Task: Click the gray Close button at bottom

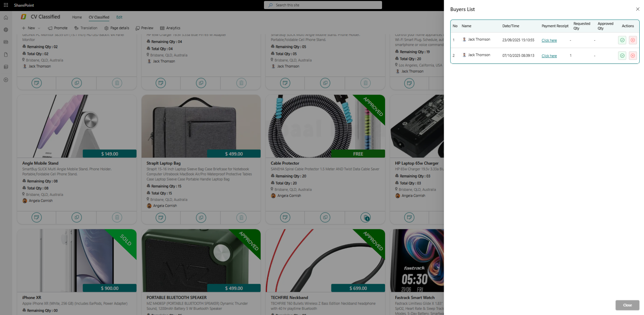Action: pos(627,305)
